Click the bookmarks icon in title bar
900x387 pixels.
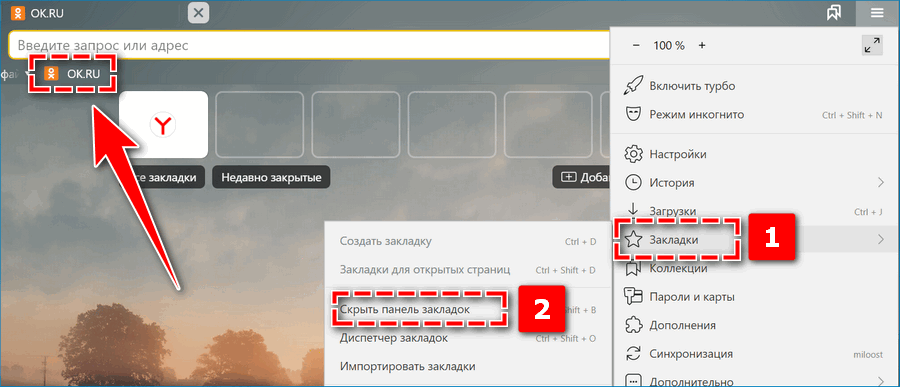click(x=834, y=14)
